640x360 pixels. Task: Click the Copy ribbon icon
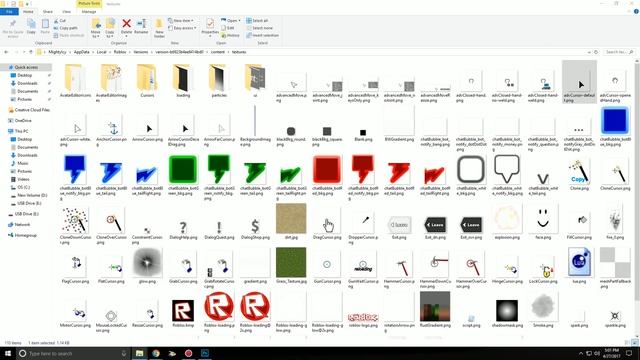pyautogui.click(x=31, y=27)
